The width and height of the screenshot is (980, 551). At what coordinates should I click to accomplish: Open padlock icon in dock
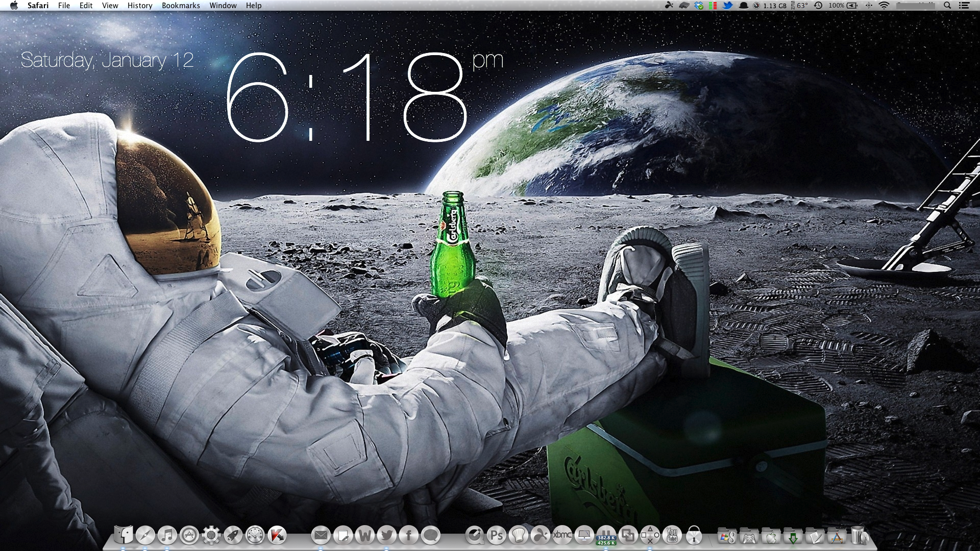(x=694, y=535)
